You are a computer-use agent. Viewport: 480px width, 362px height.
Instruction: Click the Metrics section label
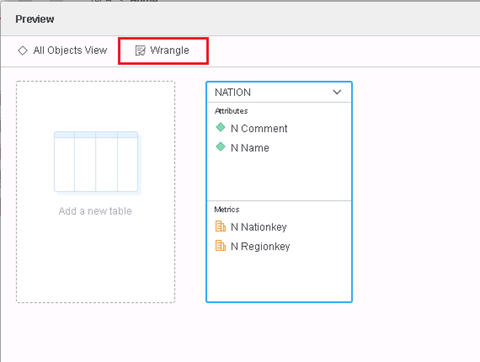(227, 209)
